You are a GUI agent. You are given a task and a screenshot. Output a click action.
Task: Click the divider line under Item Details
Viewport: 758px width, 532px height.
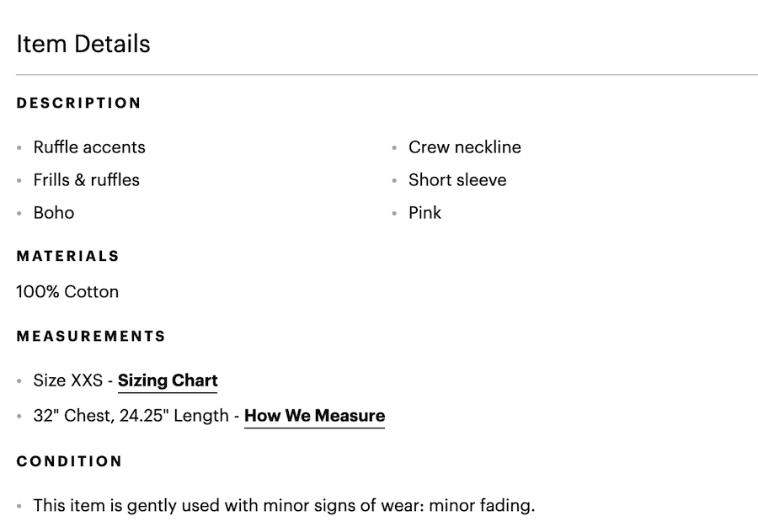[x=387, y=75]
